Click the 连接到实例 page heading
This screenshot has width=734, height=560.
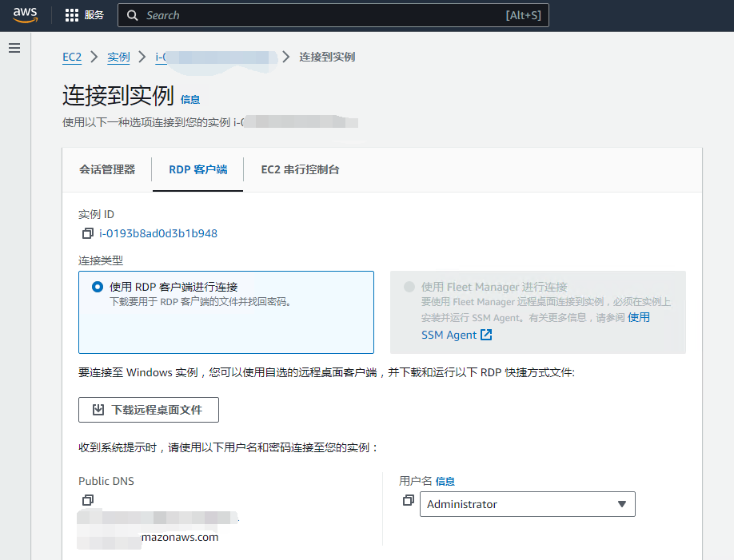click(118, 95)
